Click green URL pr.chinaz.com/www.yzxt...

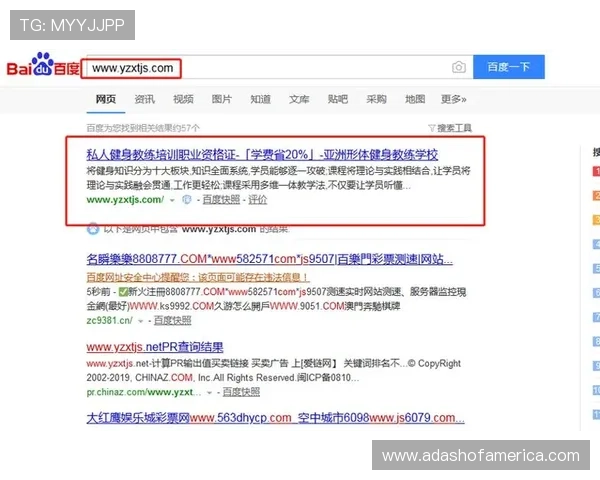tap(143, 392)
